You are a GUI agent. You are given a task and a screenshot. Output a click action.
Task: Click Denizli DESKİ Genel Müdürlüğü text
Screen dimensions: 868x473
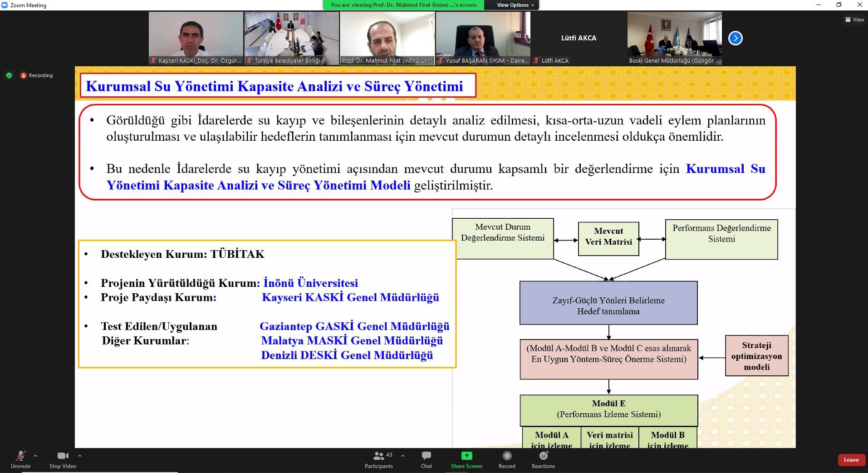click(x=347, y=355)
